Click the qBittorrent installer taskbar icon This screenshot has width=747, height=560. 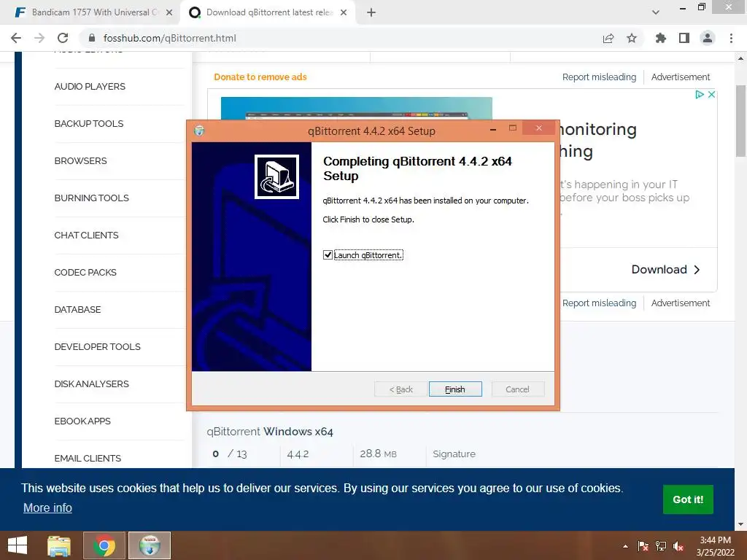pyautogui.click(x=150, y=545)
